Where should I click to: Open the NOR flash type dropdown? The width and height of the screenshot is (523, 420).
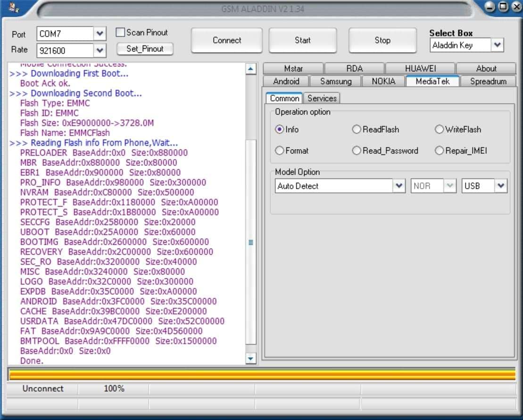(449, 185)
